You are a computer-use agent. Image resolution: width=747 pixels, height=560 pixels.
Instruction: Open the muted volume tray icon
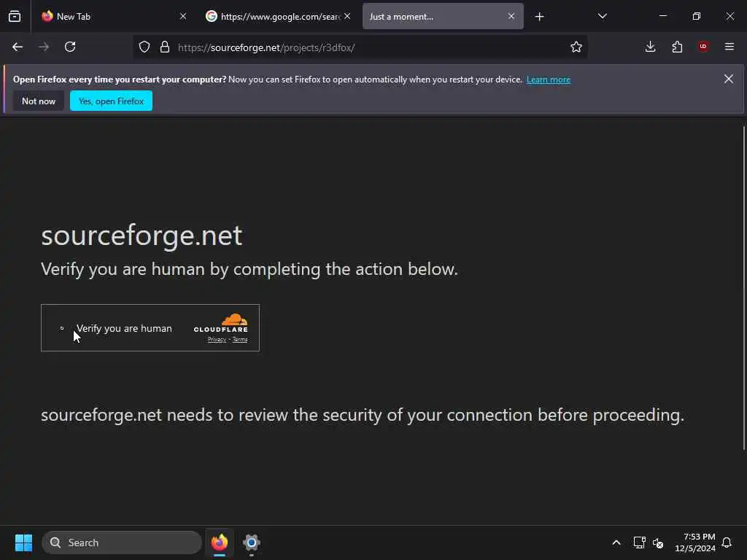(x=658, y=542)
